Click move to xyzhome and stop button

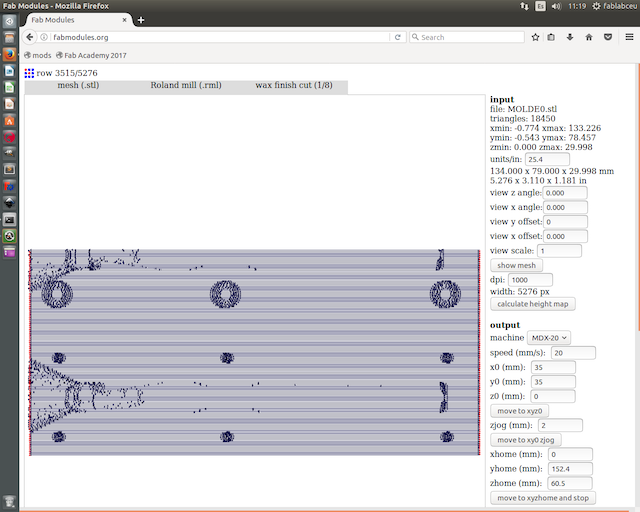coord(543,498)
